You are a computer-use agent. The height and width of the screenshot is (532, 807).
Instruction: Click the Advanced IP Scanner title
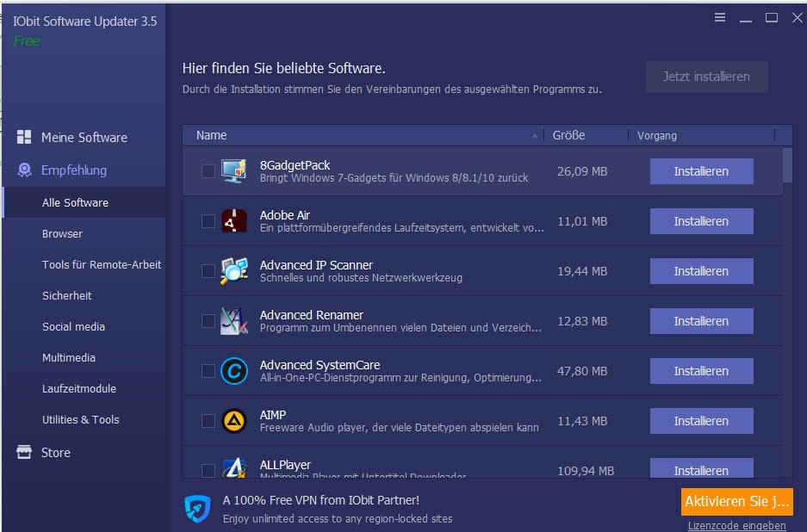click(316, 265)
